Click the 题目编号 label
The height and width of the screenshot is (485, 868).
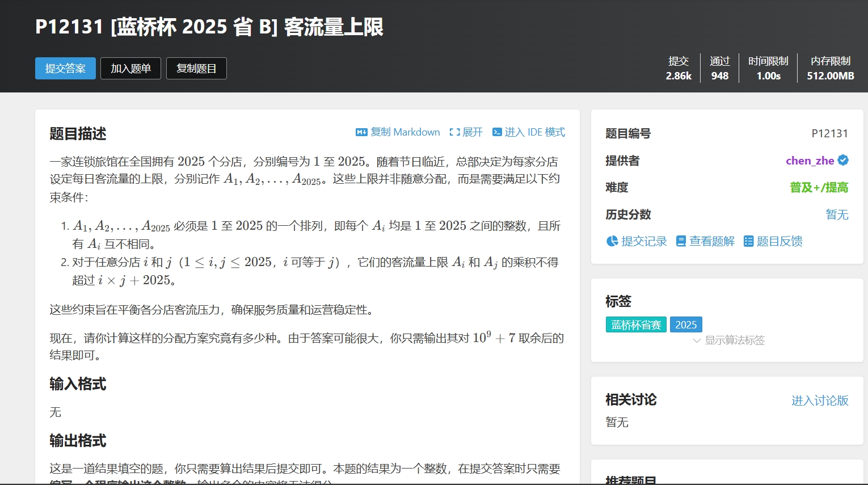[628, 133]
